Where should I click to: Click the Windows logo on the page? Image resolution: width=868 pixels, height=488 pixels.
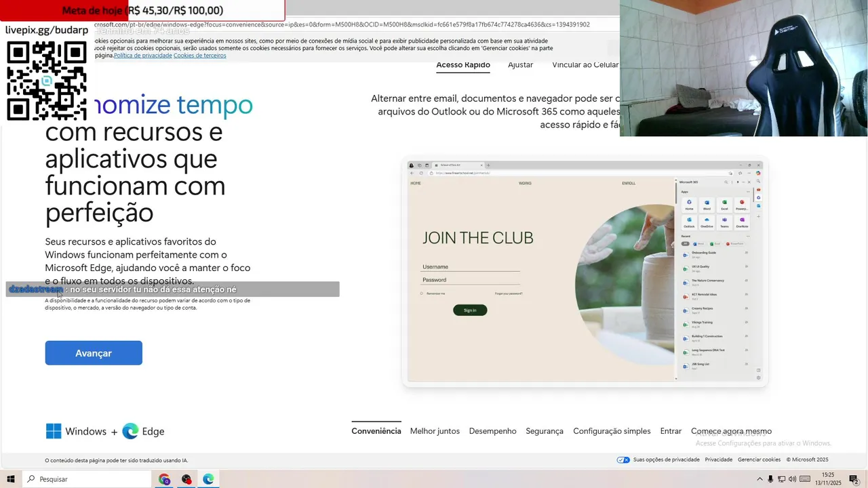[53, 431]
